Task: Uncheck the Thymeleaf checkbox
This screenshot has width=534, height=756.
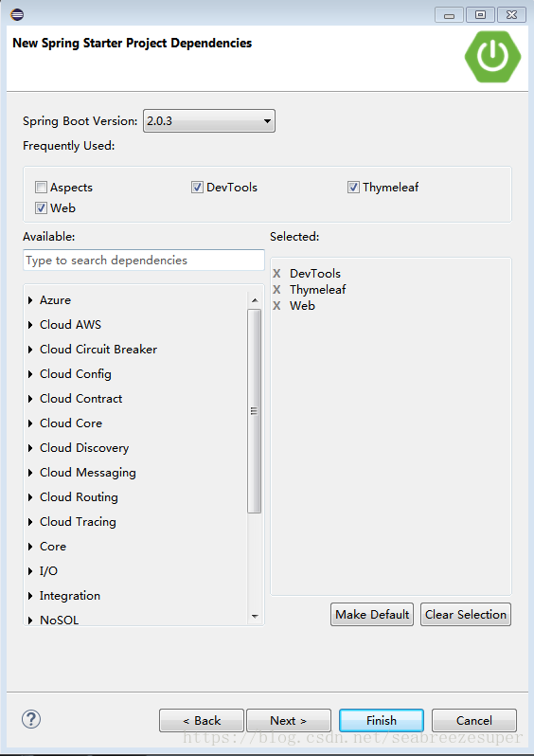Action: point(353,187)
